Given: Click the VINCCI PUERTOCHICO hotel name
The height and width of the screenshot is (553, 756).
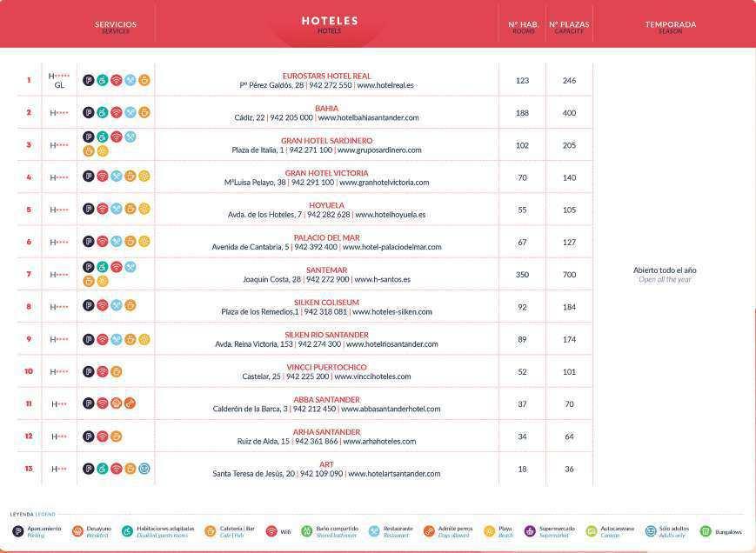Looking at the screenshot, I should pos(327,367).
